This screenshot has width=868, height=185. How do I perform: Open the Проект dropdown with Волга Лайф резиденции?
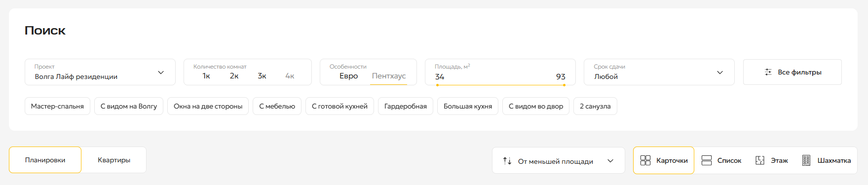point(100,72)
